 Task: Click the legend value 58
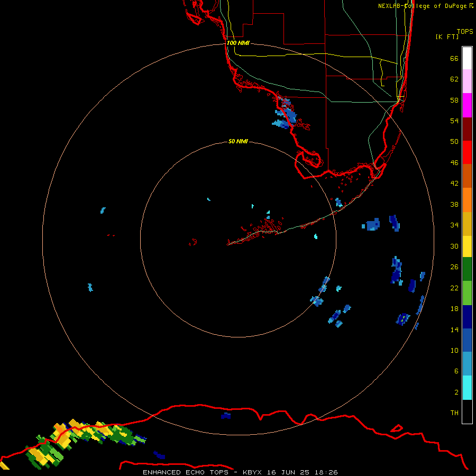pos(454,100)
